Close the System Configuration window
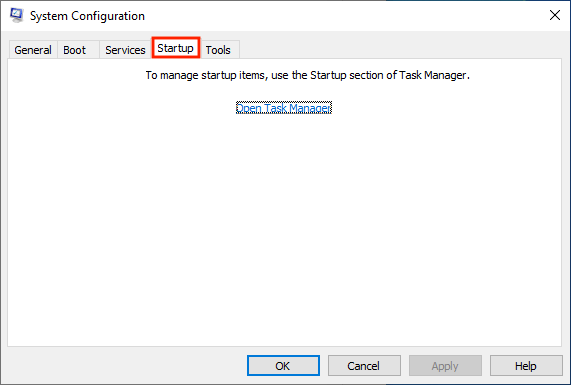Viewport: 571px width, 385px height. [555, 15]
